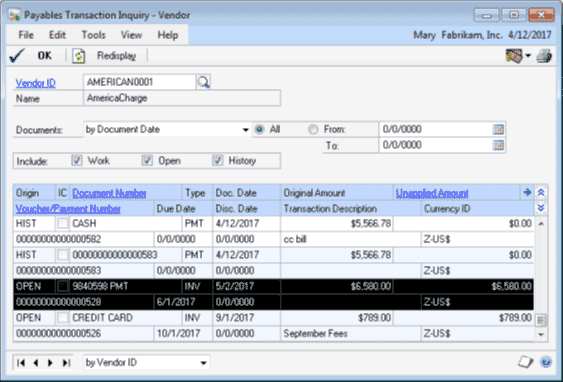Open the Vendor ID lookup magnifier

click(x=203, y=82)
